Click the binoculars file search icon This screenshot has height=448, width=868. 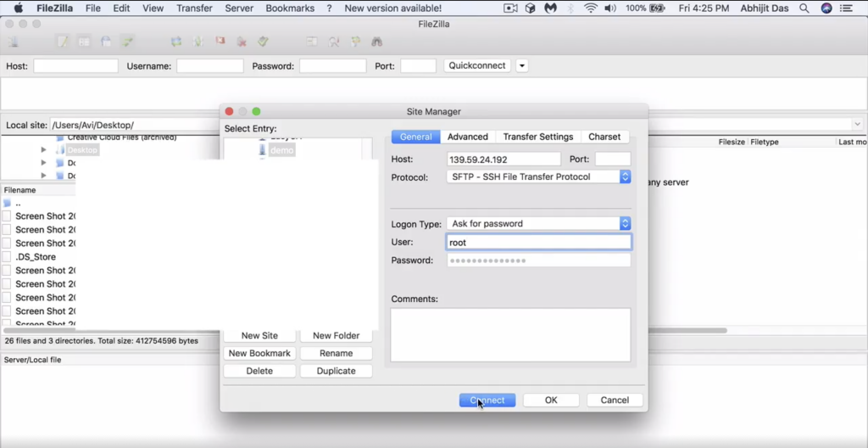coord(377,42)
